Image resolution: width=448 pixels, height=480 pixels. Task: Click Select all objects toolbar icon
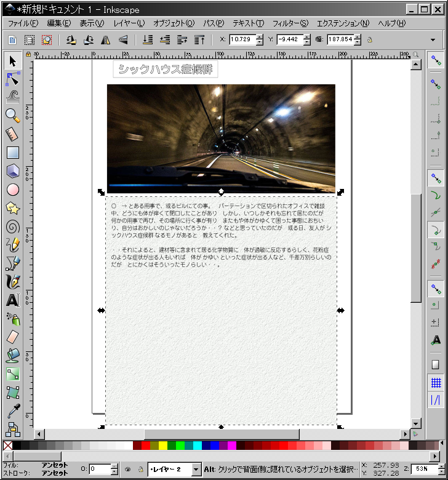pos(12,40)
